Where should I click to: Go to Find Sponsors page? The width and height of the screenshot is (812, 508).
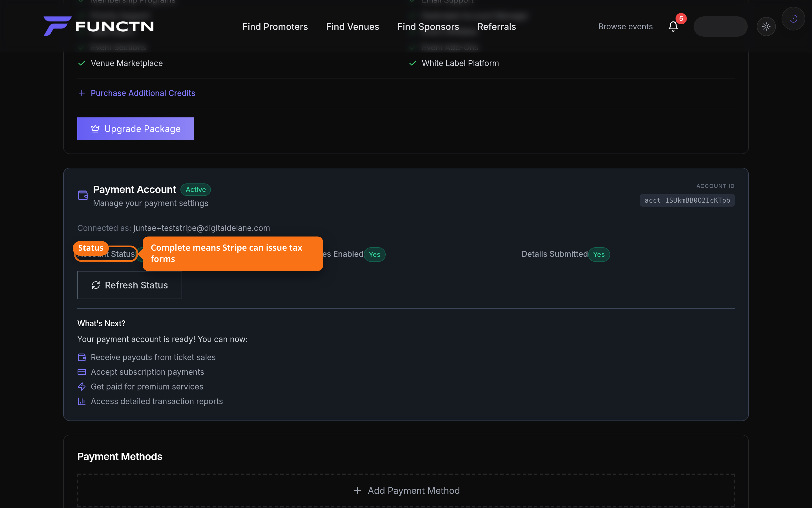(x=428, y=27)
